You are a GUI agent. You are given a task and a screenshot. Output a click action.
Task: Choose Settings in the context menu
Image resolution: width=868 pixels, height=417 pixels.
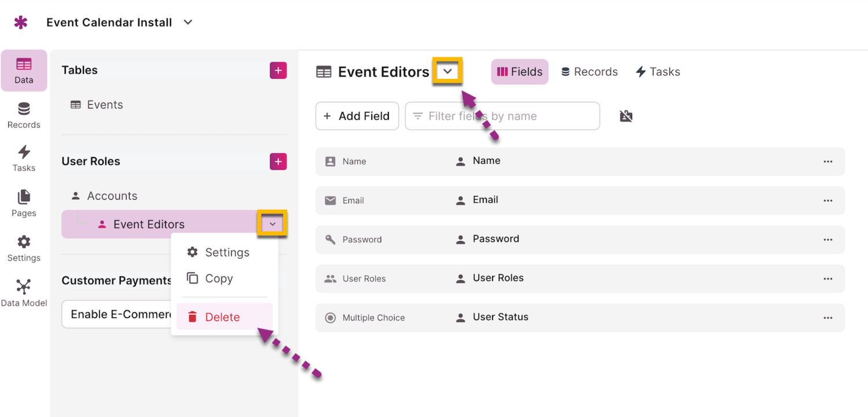tap(227, 253)
